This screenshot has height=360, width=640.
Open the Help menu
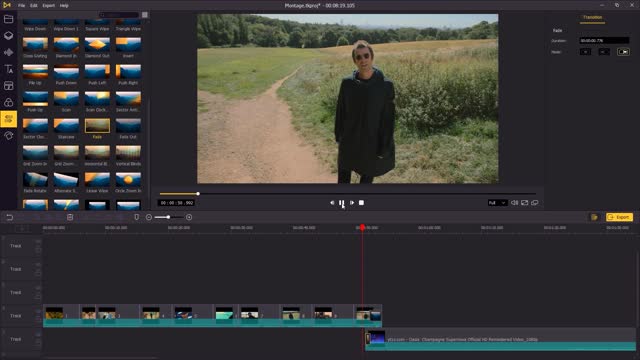click(64, 6)
